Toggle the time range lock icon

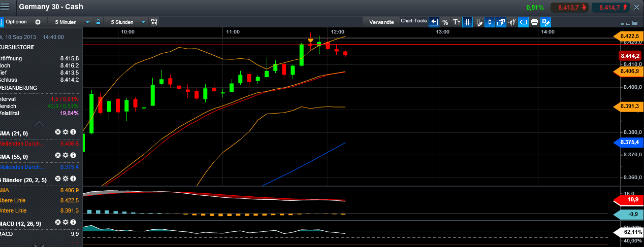coord(99,22)
